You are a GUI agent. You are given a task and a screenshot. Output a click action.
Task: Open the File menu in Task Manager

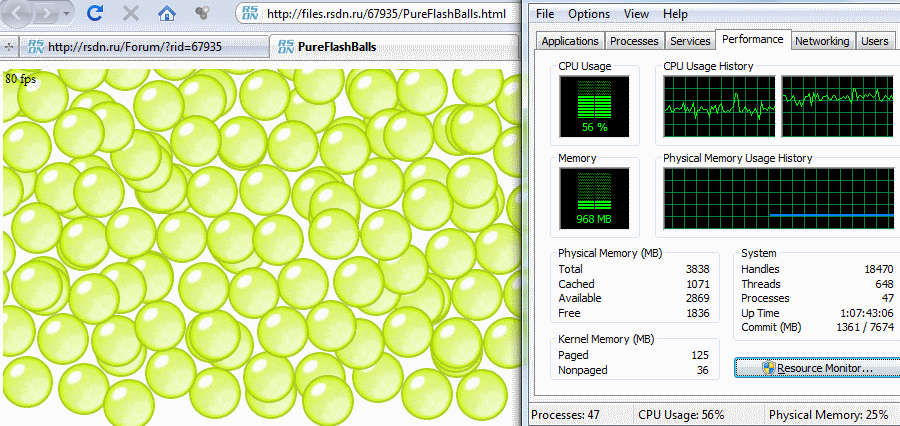545,14
